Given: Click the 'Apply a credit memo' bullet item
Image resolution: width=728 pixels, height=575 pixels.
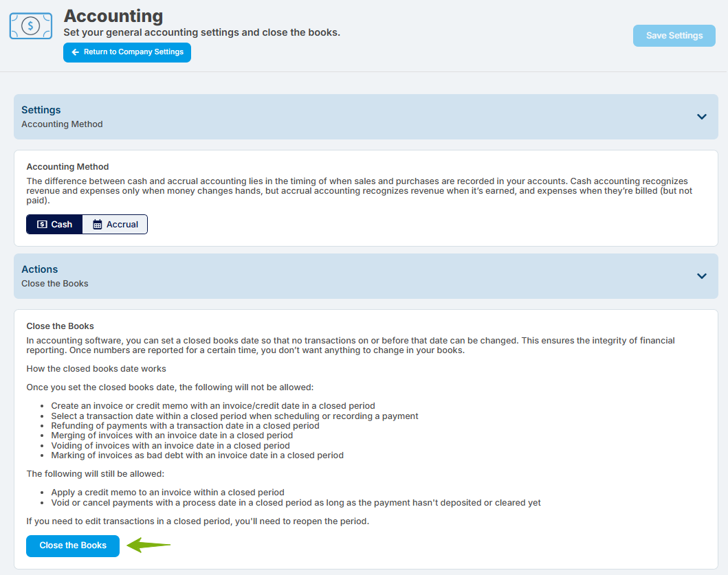Looking at the screenshot, I should 168,493.
